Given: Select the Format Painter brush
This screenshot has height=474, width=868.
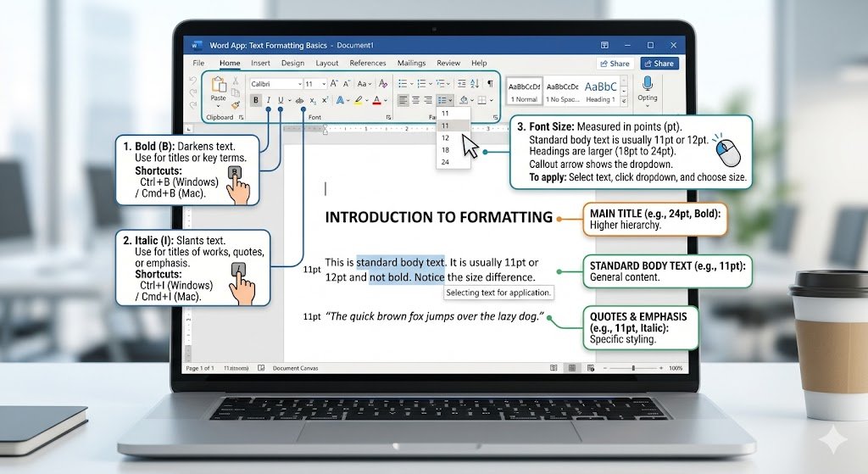Looking at the screenshot, I should tap(236, 104).
